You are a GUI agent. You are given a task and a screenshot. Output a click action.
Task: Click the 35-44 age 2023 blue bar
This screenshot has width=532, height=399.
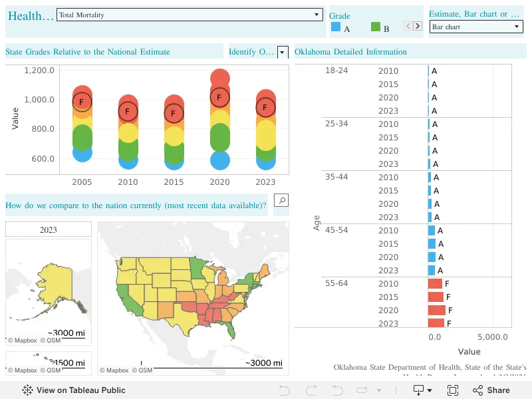pos(430,217)
